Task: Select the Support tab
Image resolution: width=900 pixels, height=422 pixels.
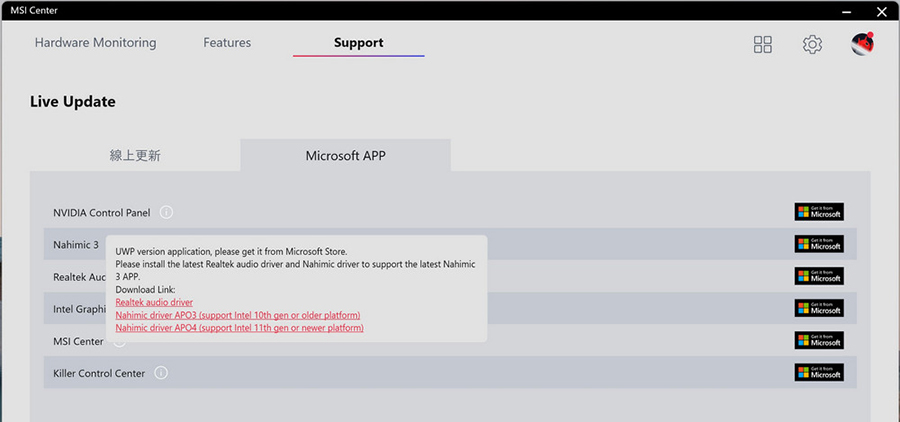Action: (359, 42)
